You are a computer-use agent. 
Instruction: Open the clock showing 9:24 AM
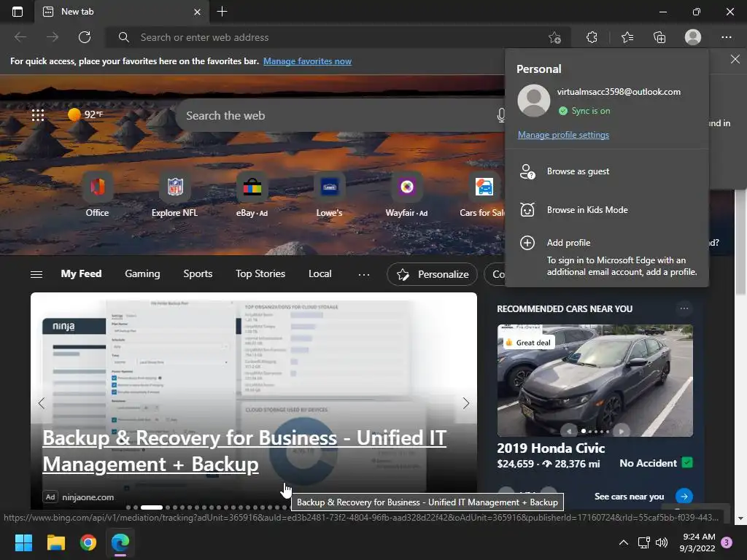(697, 542)
